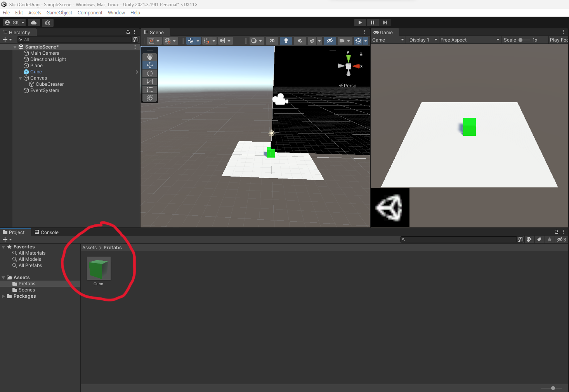Collapse the Assets folder tree
569x392 pixels.
point(3,278)
